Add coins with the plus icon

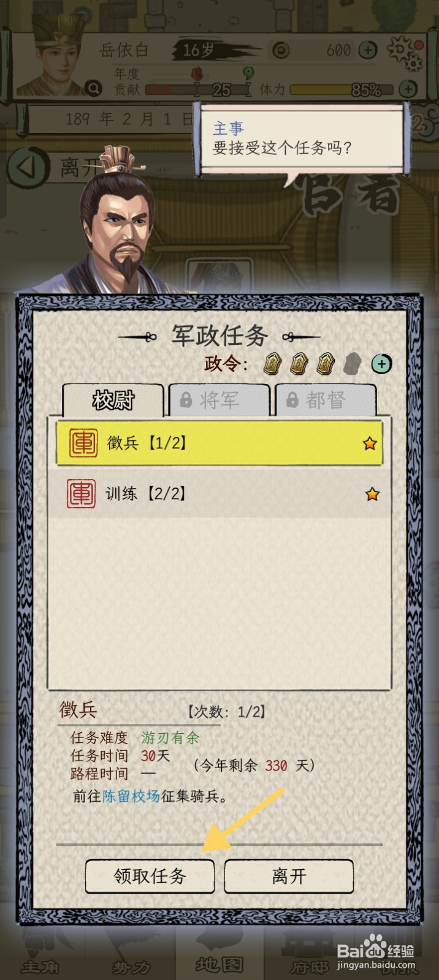click(x=368, y=50)
